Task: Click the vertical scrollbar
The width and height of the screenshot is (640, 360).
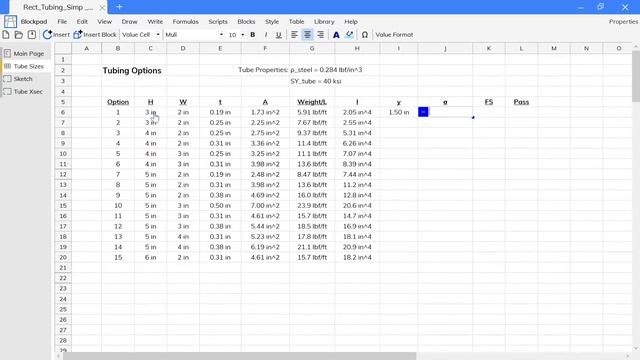Action: pos(636,77)
